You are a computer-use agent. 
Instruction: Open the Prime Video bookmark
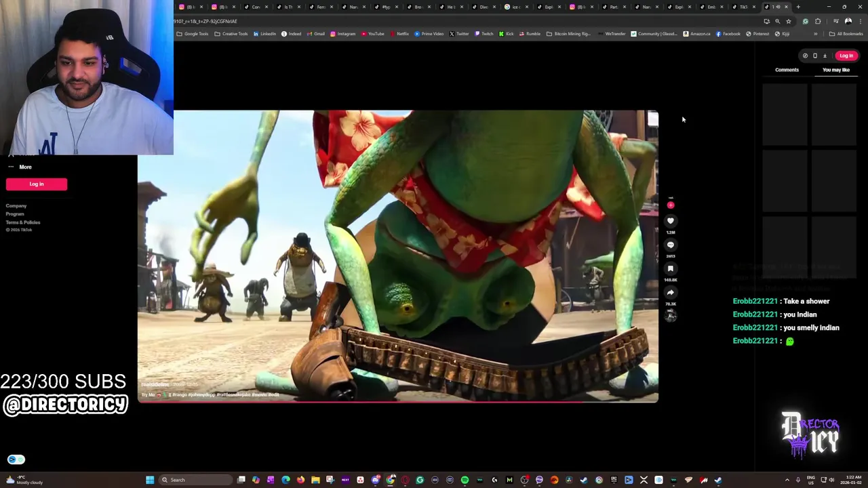point(429,34)
